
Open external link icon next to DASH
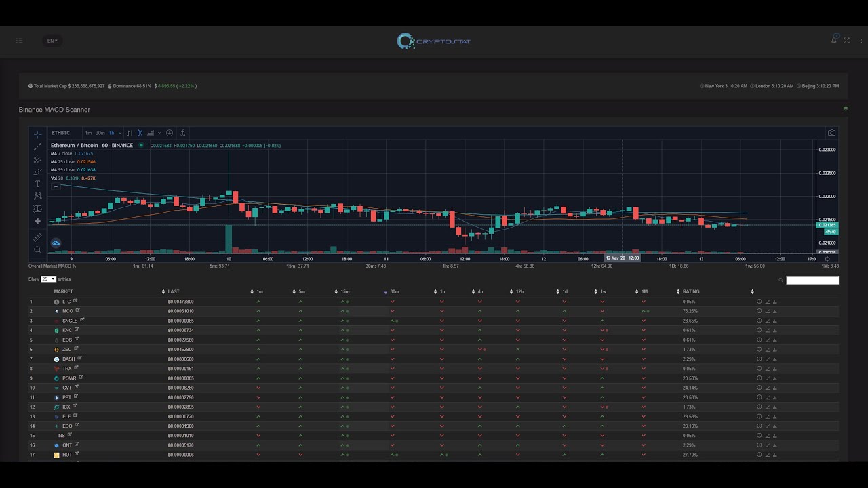79,358
